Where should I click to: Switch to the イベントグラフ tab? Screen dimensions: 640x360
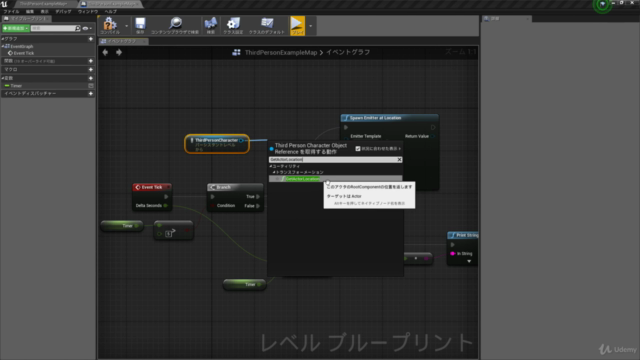click(122, 41)
